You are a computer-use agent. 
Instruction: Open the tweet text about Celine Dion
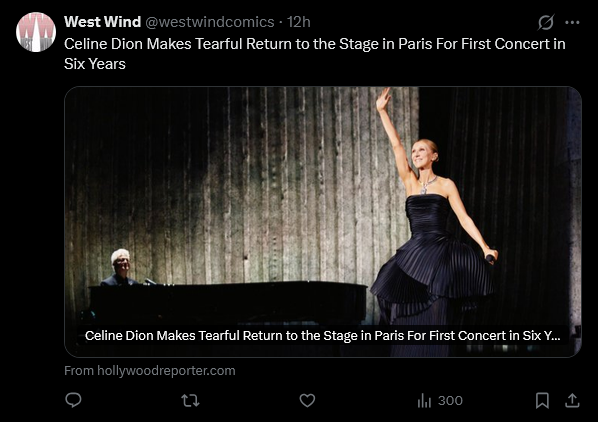coord(315,54)
